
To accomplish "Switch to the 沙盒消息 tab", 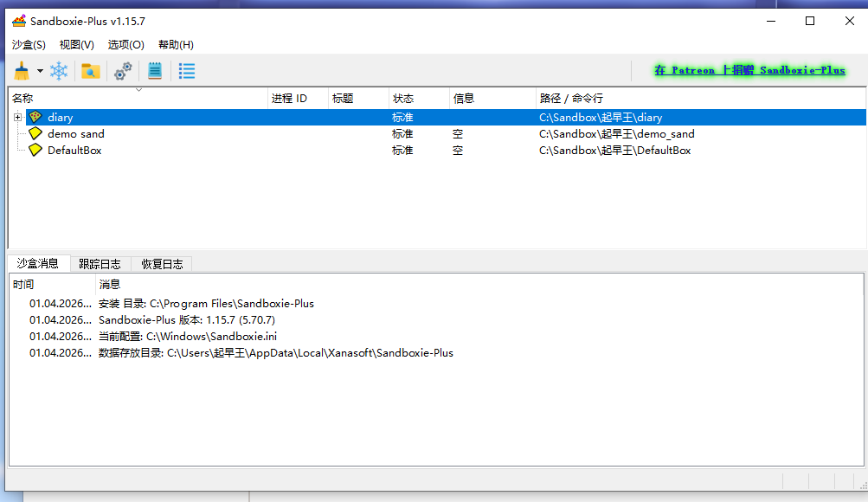I will [37, 263].
